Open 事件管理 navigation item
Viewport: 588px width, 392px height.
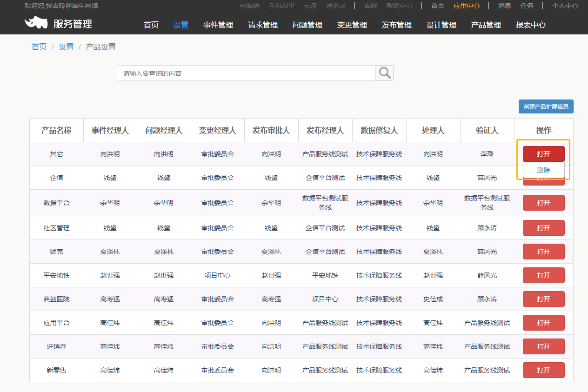pos(218,25)
